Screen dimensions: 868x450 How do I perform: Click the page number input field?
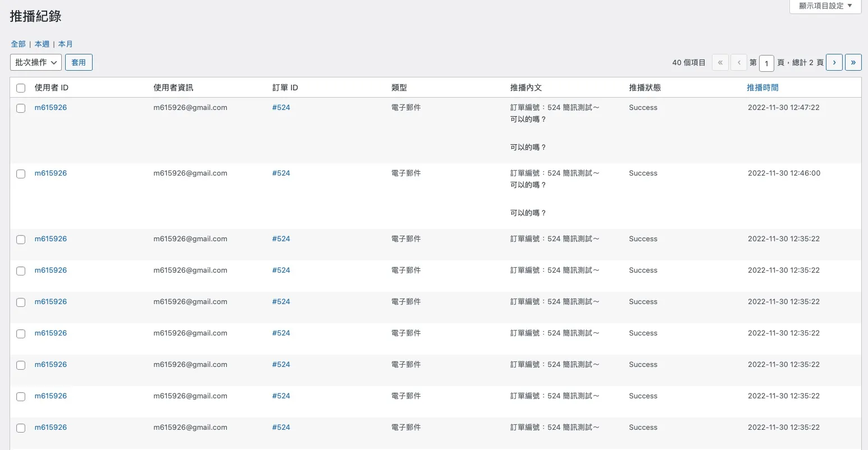pyautogui.click(x=766, y=63)
